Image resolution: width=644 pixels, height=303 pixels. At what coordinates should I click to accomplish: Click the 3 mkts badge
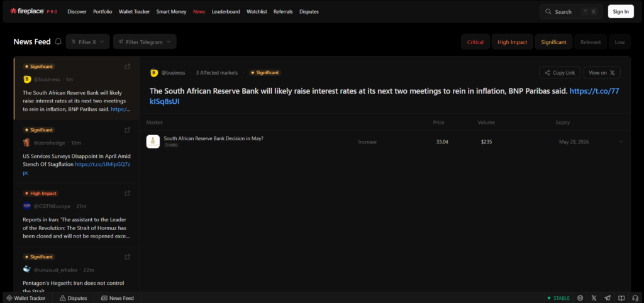(171, 145)
